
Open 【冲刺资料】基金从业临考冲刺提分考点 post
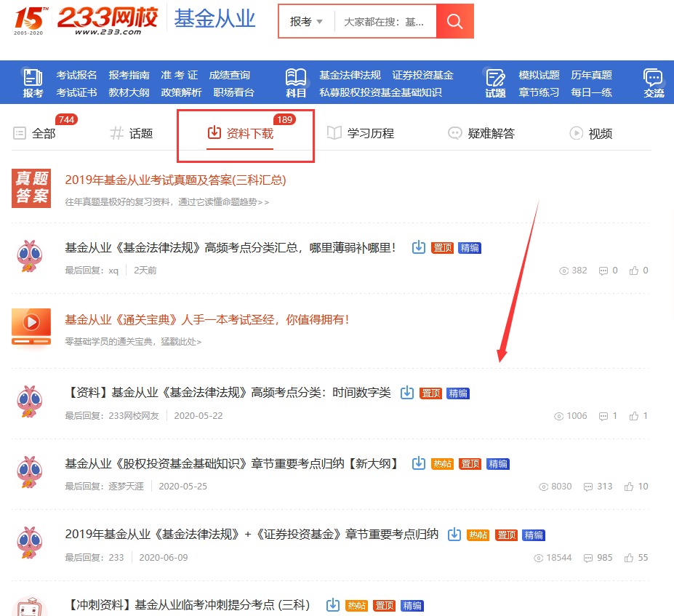point(188,605)
